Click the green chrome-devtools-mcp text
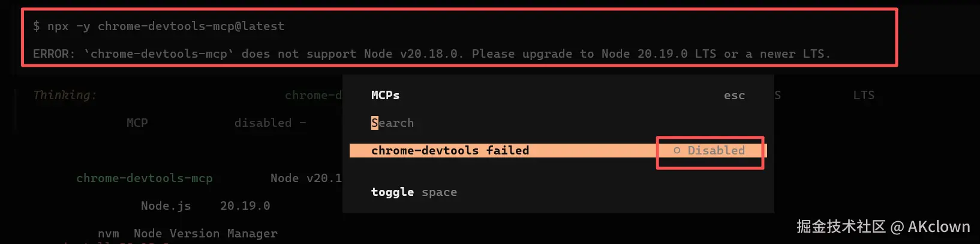 click(144, 178)
